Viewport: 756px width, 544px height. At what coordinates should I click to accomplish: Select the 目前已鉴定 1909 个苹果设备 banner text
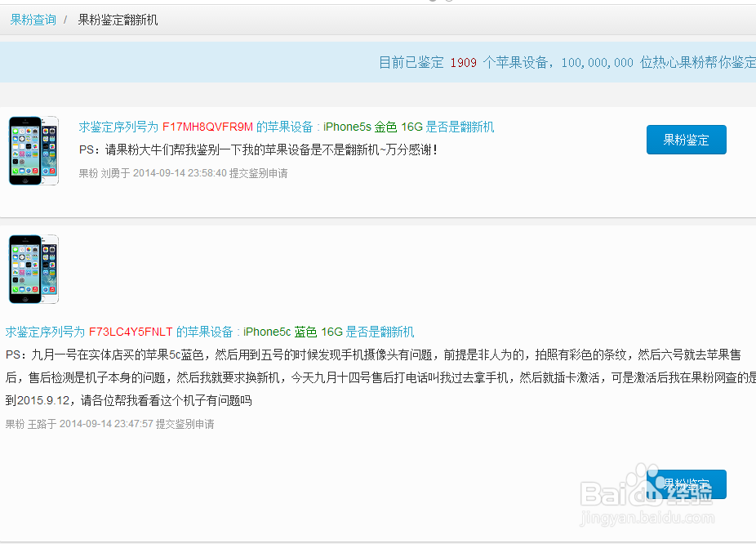click(x=464, y=62)
